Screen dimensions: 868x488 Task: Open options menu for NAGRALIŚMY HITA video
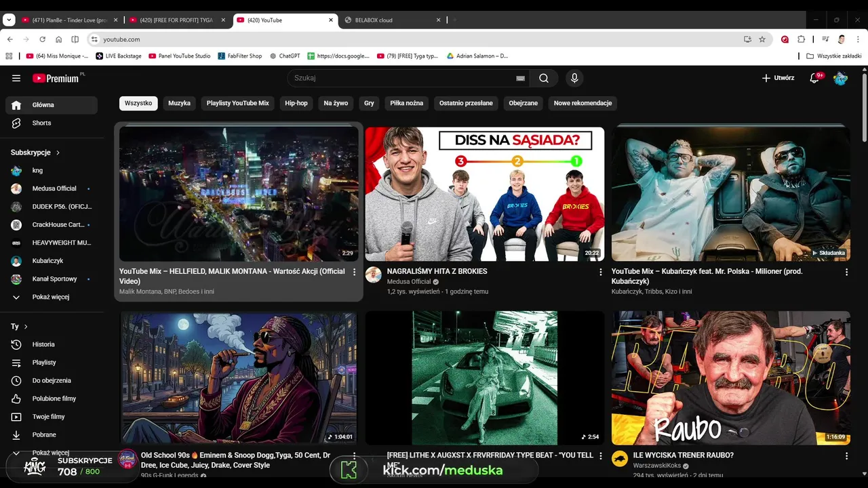[x=600, y=272]
